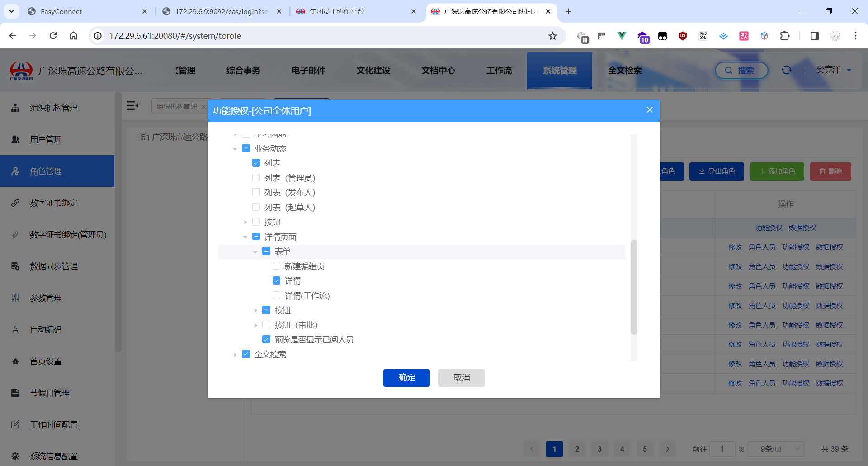Viewport: 868px width, 466px height.
Task: Go back with the browser back arrow
Action: tap(13, 36)
